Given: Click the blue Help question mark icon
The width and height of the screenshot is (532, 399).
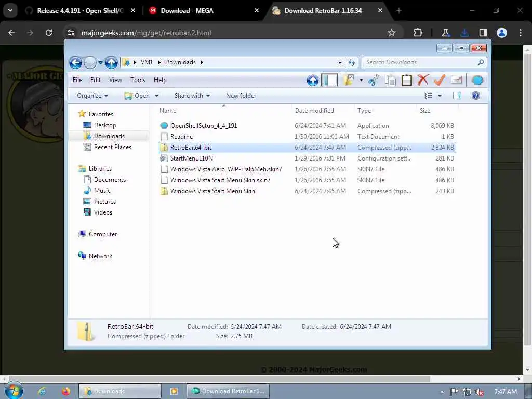Looking at the screenshot, I should tap(476, 96).
